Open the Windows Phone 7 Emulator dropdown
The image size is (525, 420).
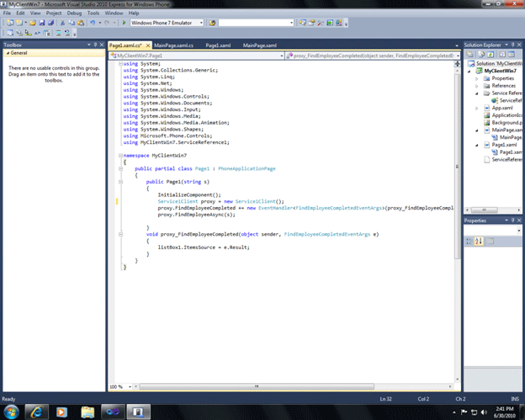[202, 24]
